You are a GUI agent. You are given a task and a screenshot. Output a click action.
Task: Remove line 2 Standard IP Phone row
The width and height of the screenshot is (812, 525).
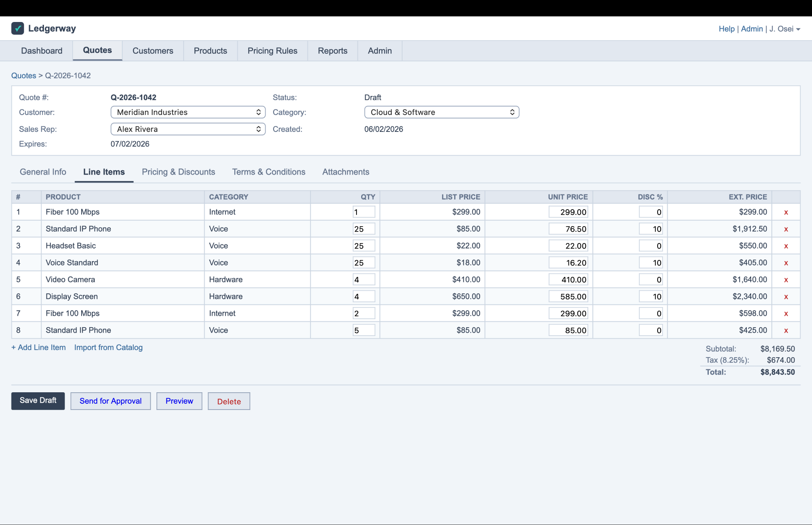(x=786, y=229)
